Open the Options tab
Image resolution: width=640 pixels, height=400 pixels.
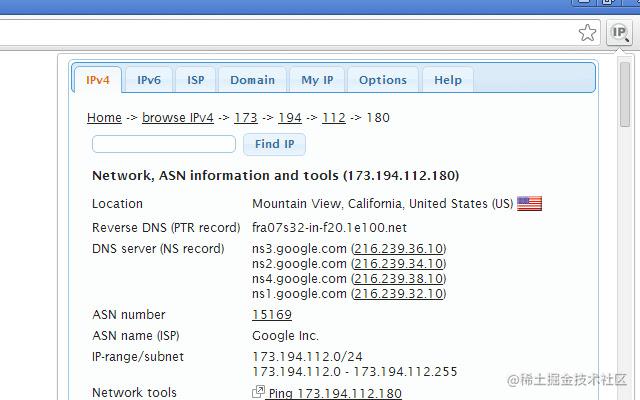point(383,80)
